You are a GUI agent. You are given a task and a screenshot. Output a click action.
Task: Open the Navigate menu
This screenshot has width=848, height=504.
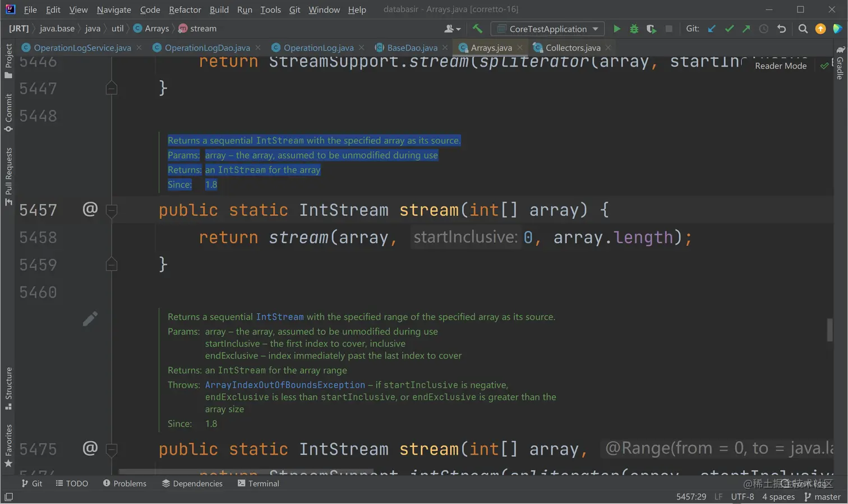point(114,10)
